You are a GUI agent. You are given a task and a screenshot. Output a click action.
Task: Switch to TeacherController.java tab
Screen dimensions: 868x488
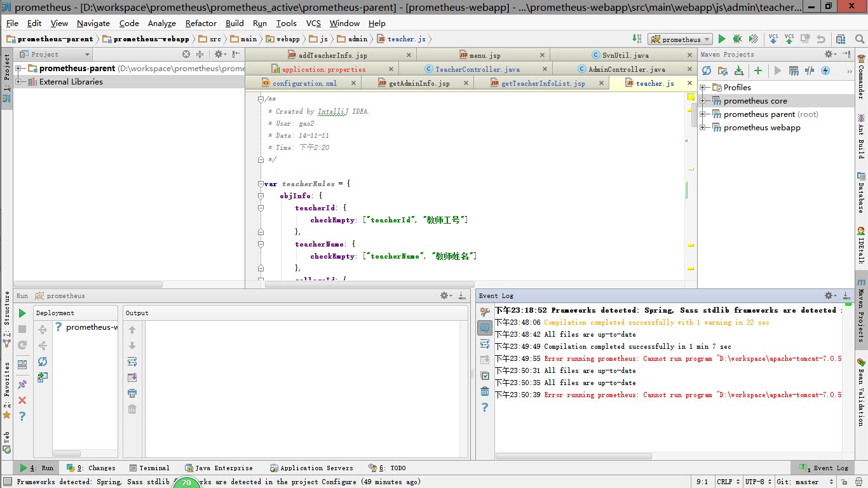coord(478,69)
